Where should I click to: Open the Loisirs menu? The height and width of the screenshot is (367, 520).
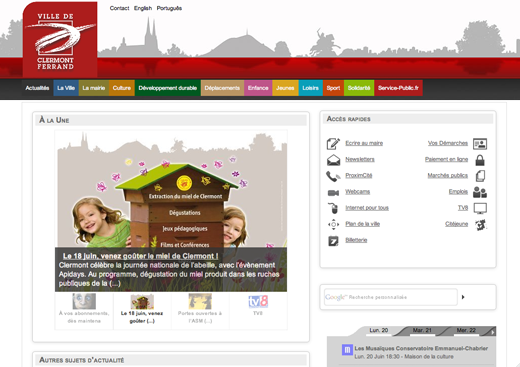pos(311,88)
